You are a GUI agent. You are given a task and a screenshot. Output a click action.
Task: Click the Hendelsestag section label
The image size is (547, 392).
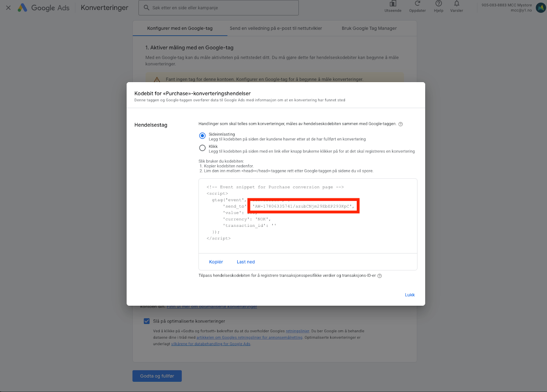151,125
